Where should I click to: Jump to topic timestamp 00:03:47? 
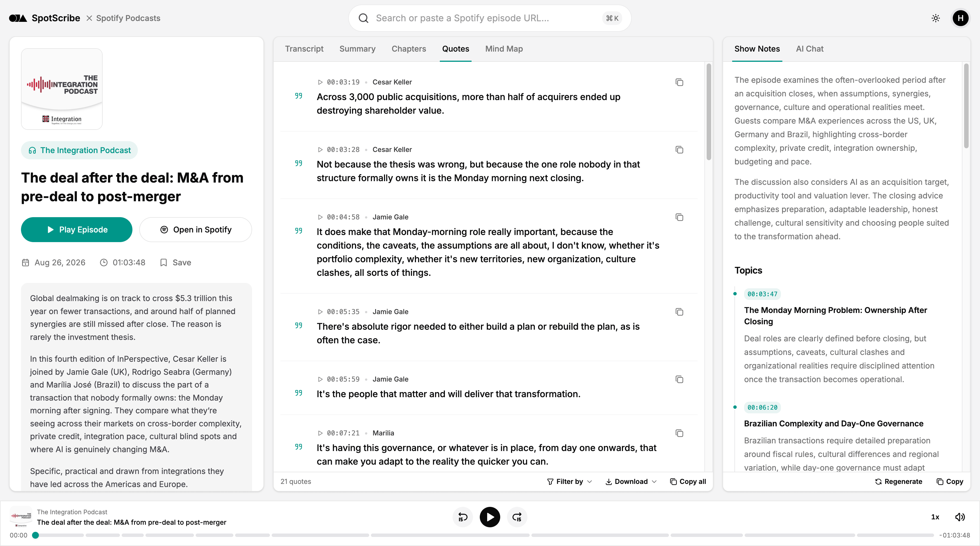762,294
